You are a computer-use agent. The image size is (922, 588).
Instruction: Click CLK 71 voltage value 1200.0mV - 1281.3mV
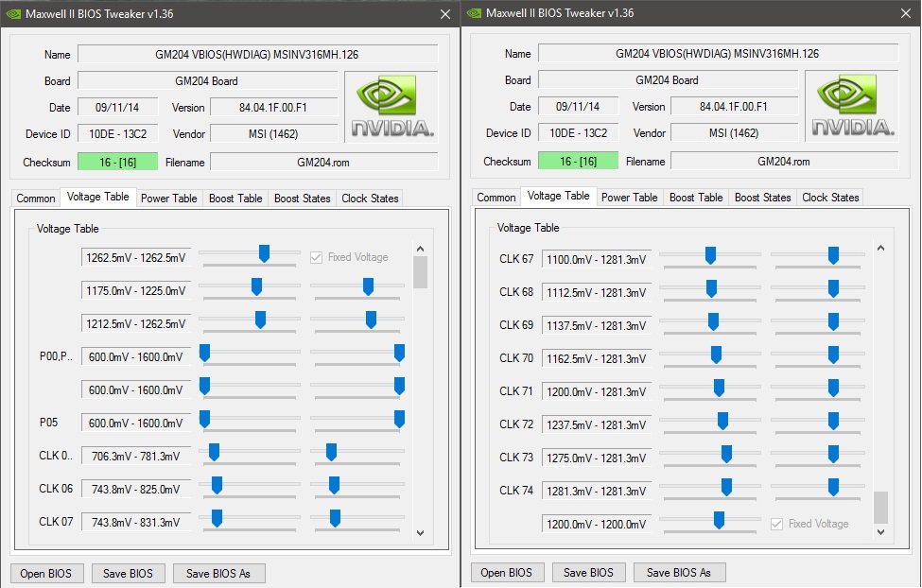click(x=597, y=391)
